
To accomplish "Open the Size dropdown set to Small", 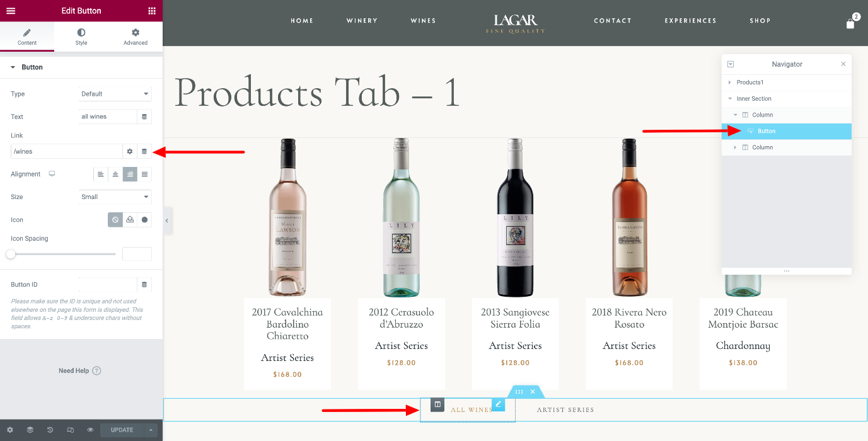I will click(x=115, y=197).
